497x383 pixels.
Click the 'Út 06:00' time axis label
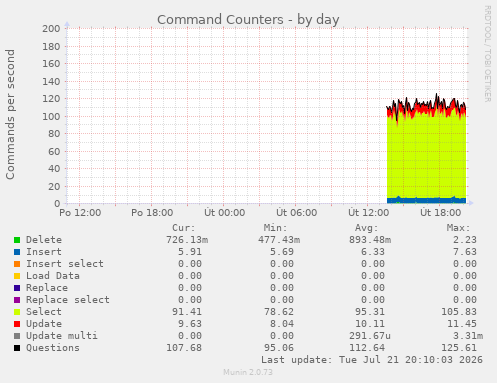click(x=296, y=213)
